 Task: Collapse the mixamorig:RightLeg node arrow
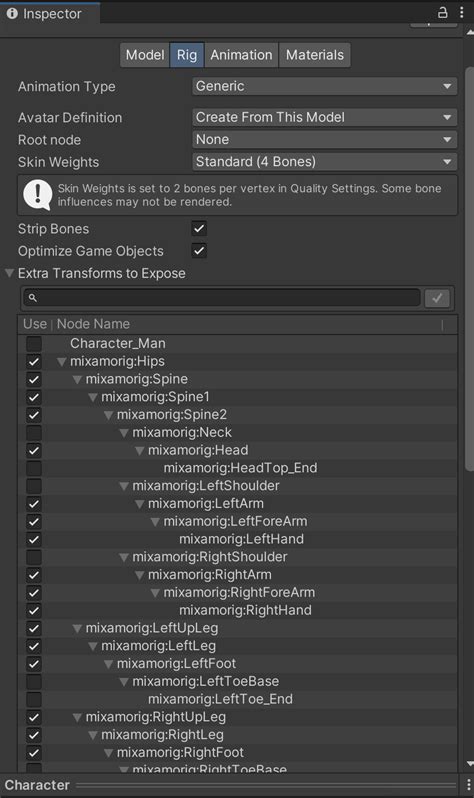point(93,735)
